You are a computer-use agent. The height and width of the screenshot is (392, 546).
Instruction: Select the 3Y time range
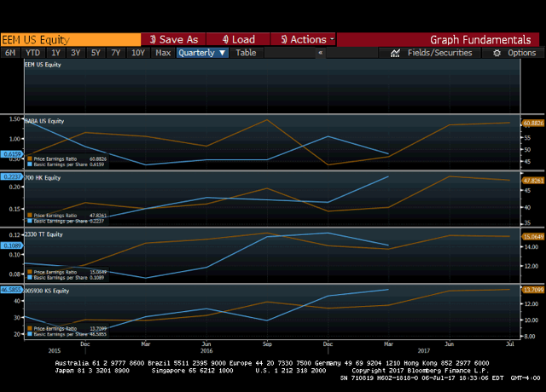(x=76, y=53)
